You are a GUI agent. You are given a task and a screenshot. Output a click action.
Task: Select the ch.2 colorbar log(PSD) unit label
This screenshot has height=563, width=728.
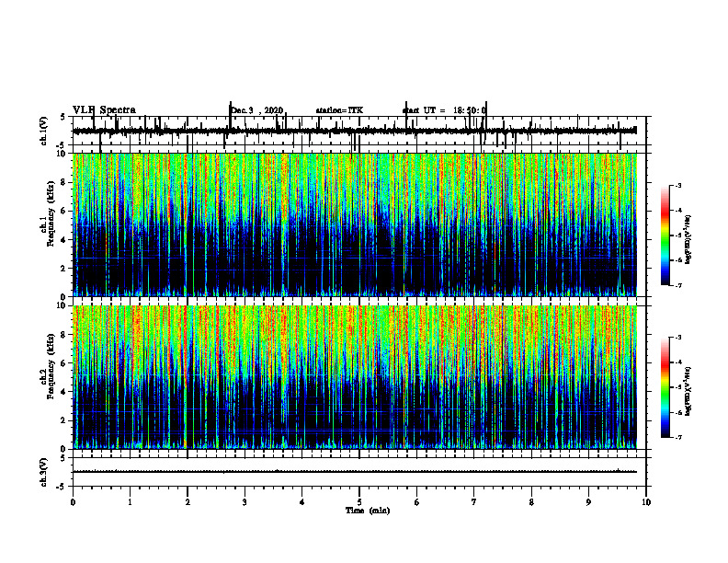[688, 390]
